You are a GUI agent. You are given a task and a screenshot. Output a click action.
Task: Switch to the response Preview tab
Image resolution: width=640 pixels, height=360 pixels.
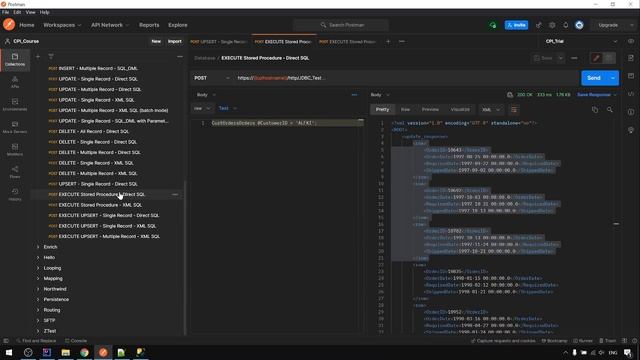pyautogui.click(x=430, y=110)
